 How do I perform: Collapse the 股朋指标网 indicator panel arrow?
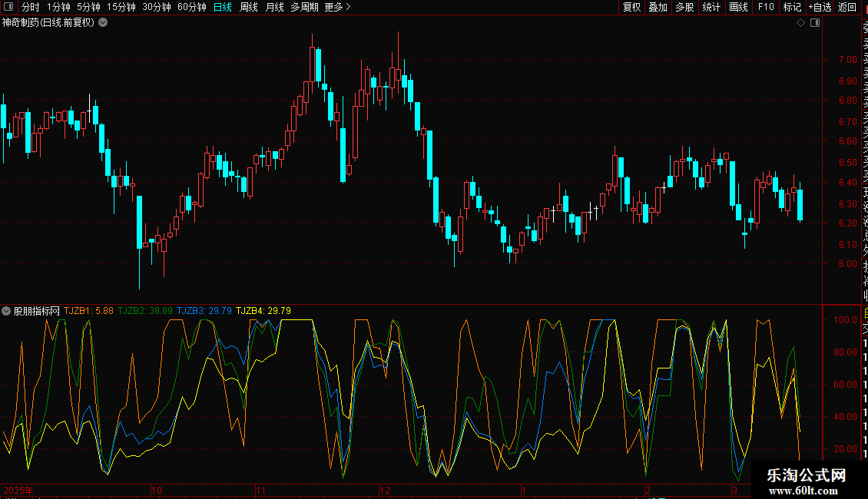click(x=6, y=311)
